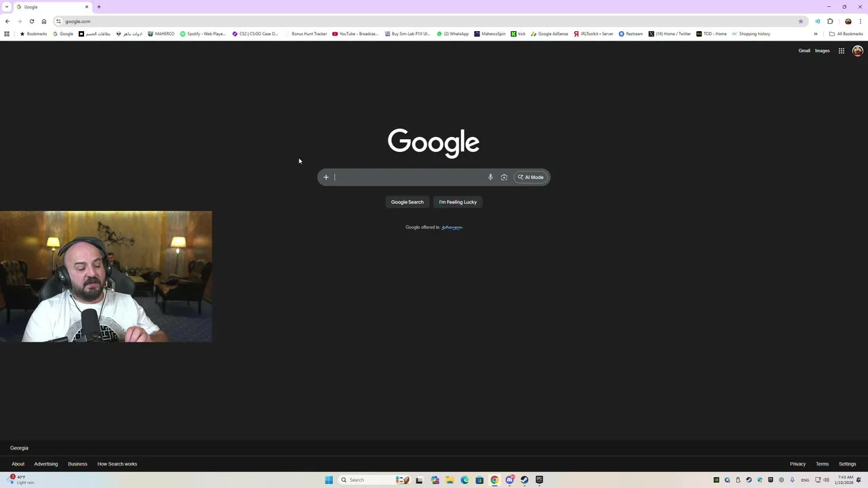Open MAHERCO bookmark
Screen dimensions: 868x488
point(161,34)
